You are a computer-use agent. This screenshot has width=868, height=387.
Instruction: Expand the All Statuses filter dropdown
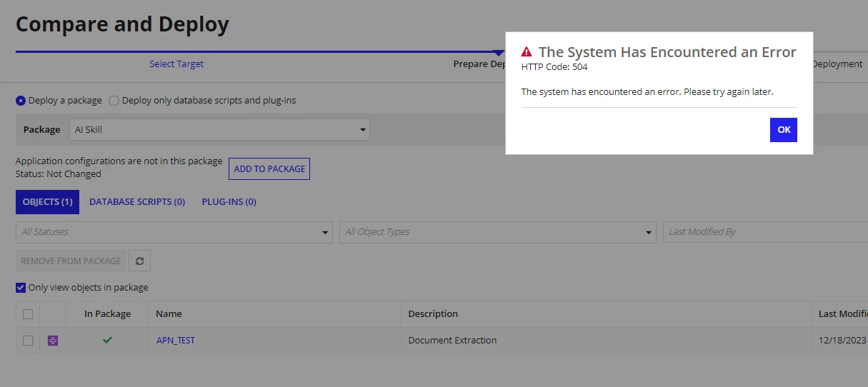[x=174, y=232]
